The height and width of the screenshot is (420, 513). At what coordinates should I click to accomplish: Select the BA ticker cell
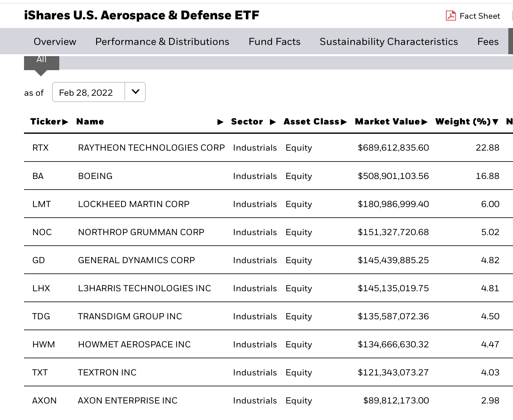[x=38, y=176]
